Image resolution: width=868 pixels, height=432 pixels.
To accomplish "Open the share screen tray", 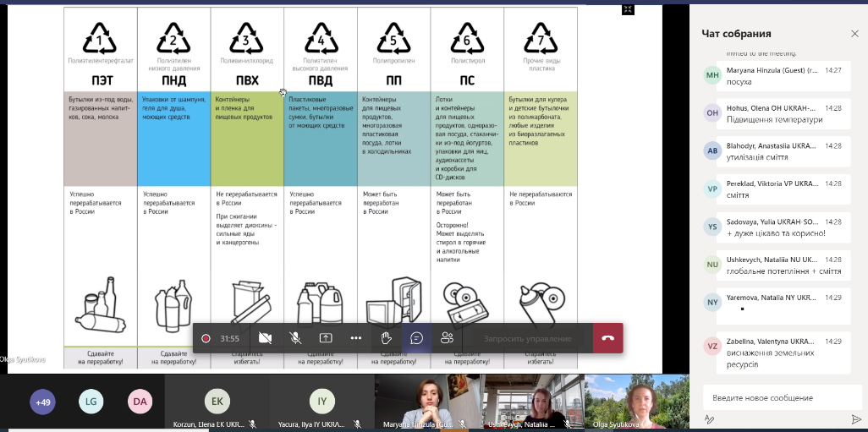I will (x=326, y=338).
